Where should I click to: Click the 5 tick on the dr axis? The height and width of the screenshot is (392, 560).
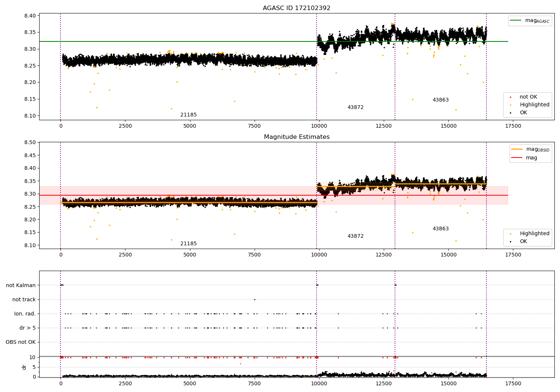34,367
